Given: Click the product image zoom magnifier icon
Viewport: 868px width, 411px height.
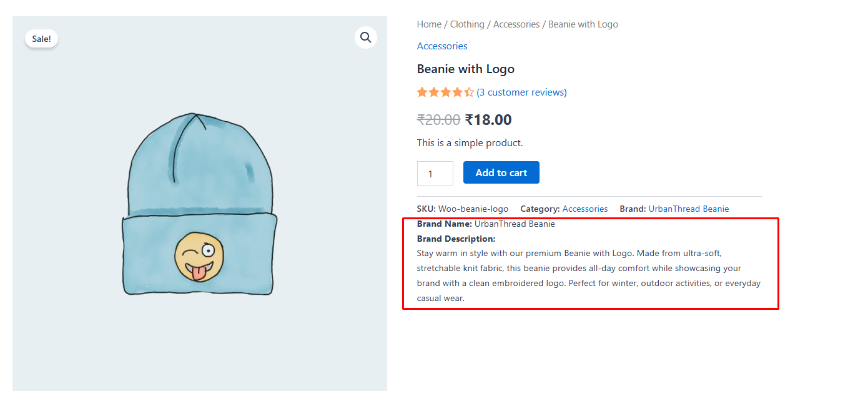Looking at the screenshot, I should point(366,37).
